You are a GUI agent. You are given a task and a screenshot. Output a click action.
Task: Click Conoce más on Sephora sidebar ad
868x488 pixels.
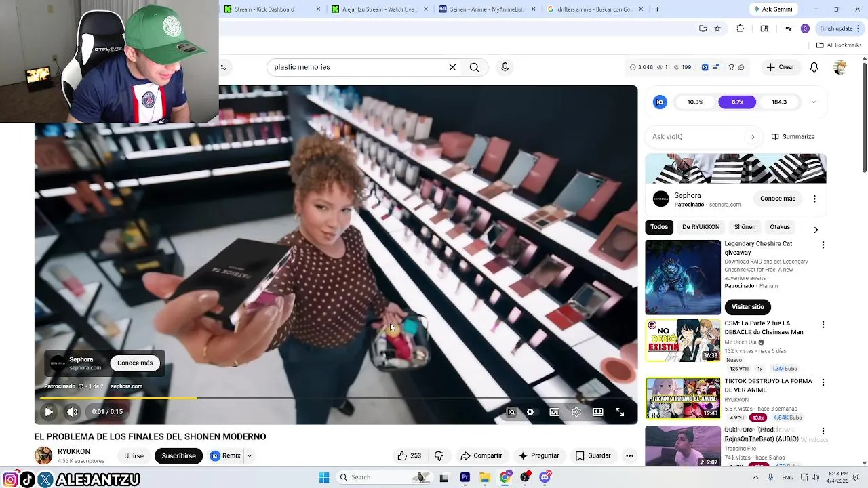(x=777, y=199)
